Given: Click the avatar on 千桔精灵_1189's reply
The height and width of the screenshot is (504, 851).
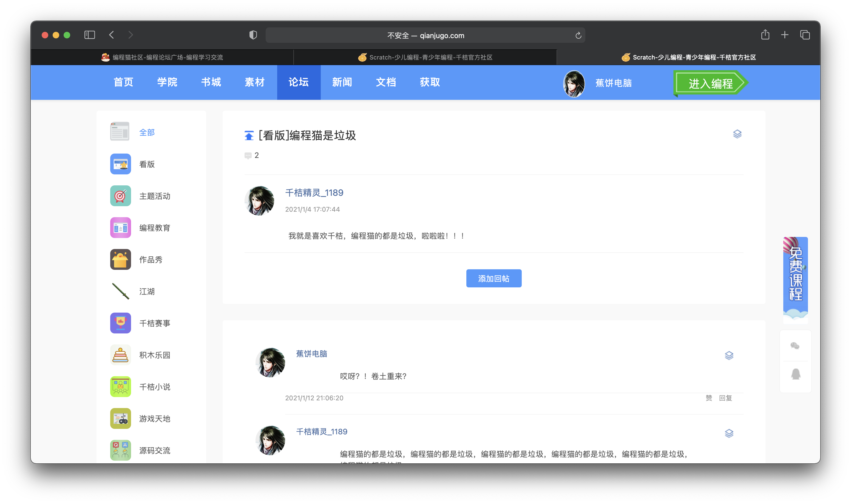Looking at the screenshot, I should pyautogui.click(x=270, y=440).
